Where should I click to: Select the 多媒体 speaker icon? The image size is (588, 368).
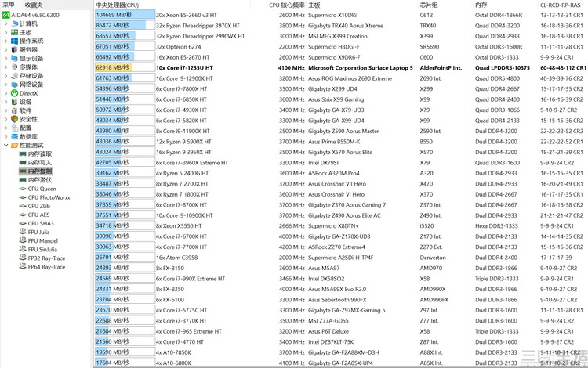15,67
